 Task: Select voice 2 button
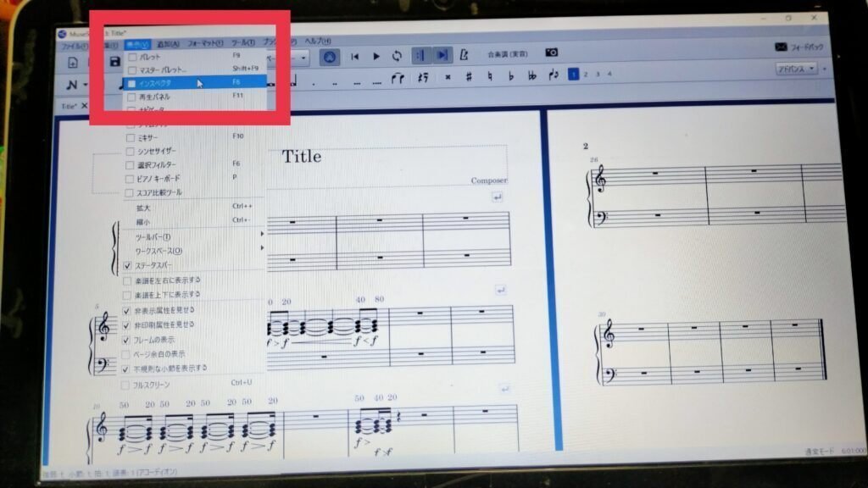[x=586, y=75]
